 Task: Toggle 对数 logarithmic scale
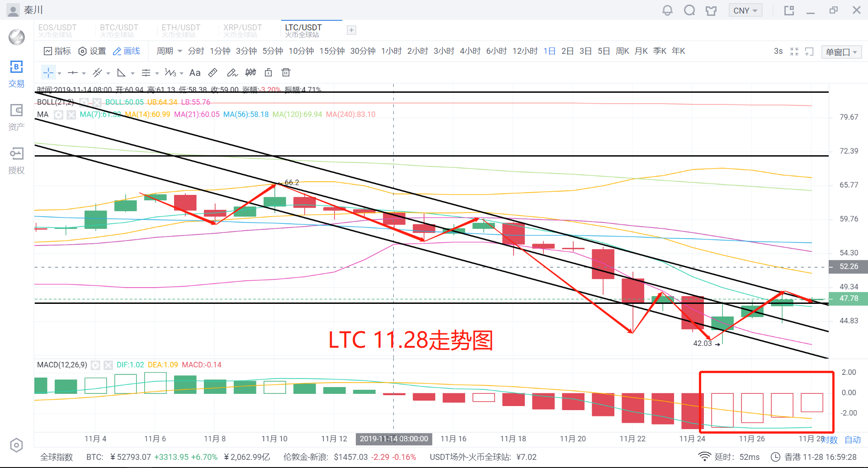coord(830,440)
